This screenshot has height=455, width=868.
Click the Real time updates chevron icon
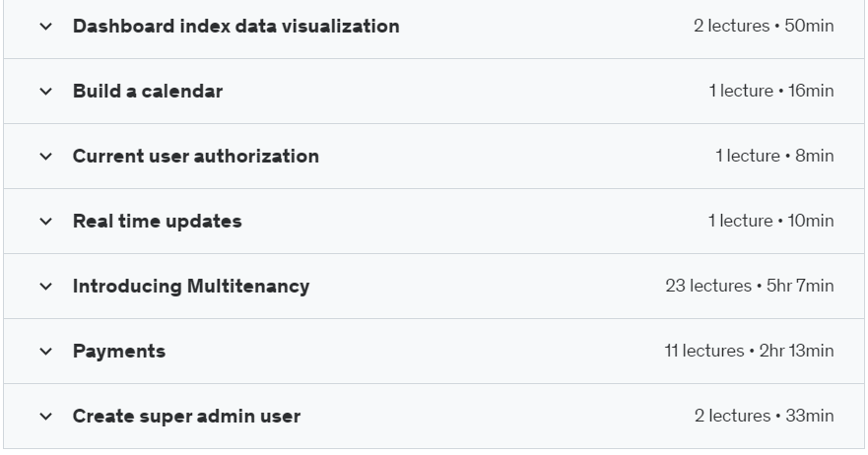(46, 221)
